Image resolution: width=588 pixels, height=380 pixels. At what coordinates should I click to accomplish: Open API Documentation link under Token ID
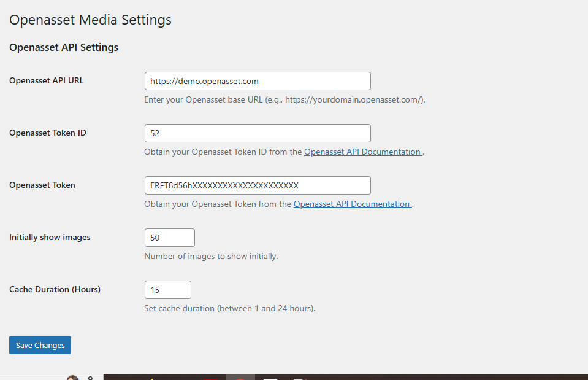(362, 152)
